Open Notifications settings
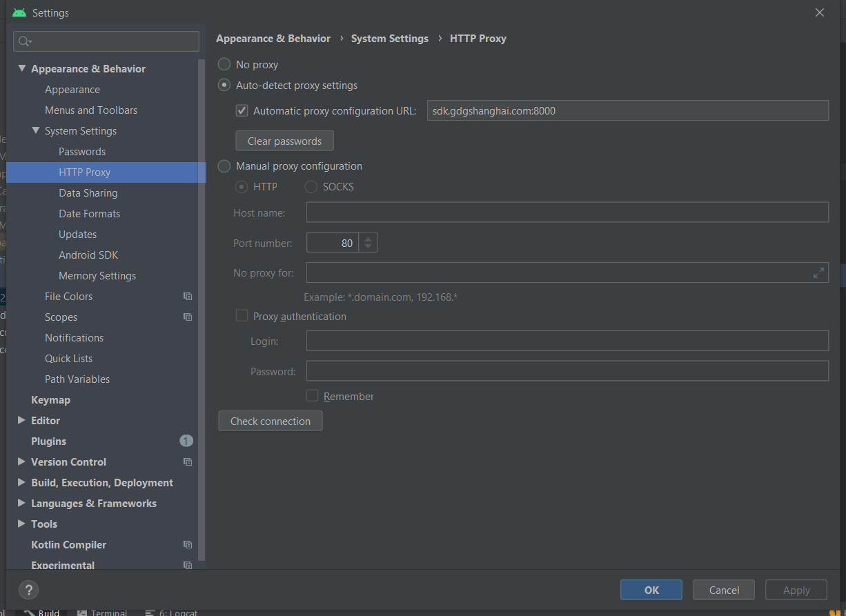846x616 pixels. point(75,338)
